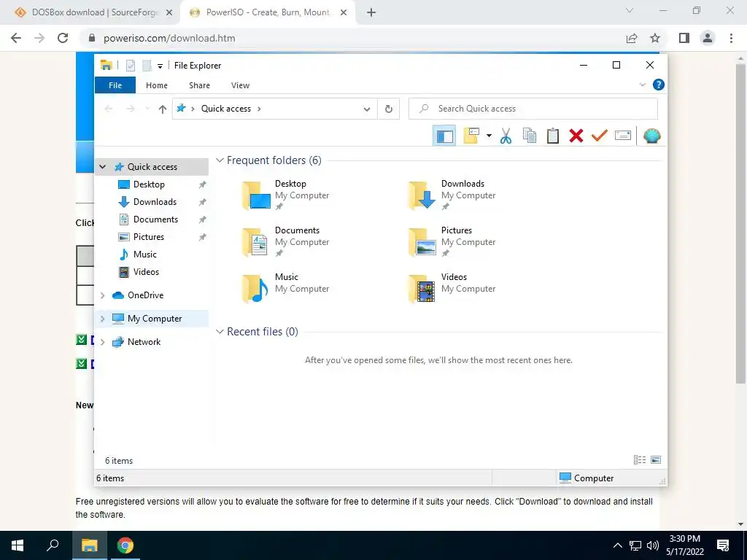The height and width of the screenshot is (560, 747).
Task: Click the Explorer refresh button
Action: point(389,109)
